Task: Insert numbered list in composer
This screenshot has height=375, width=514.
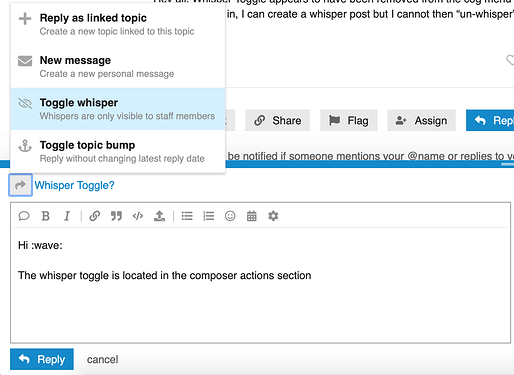Action: (209, 216)
